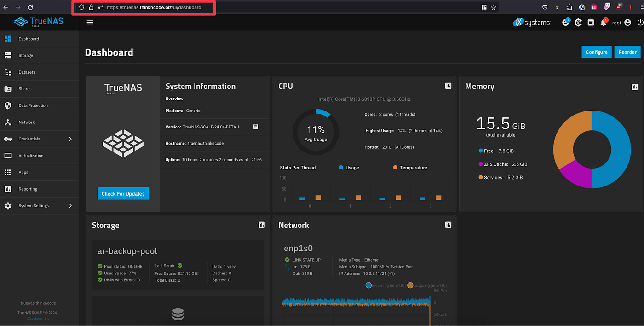The image size is (644, 326).
Task: Click the Reporting chart icon in sidebar
Action: click(8, 189)
